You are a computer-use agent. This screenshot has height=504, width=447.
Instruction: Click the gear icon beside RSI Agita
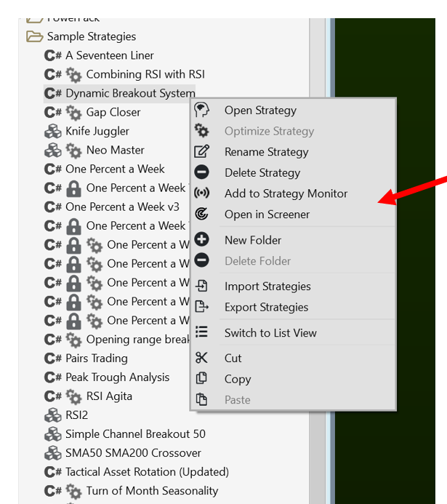[x=73, y=396]
